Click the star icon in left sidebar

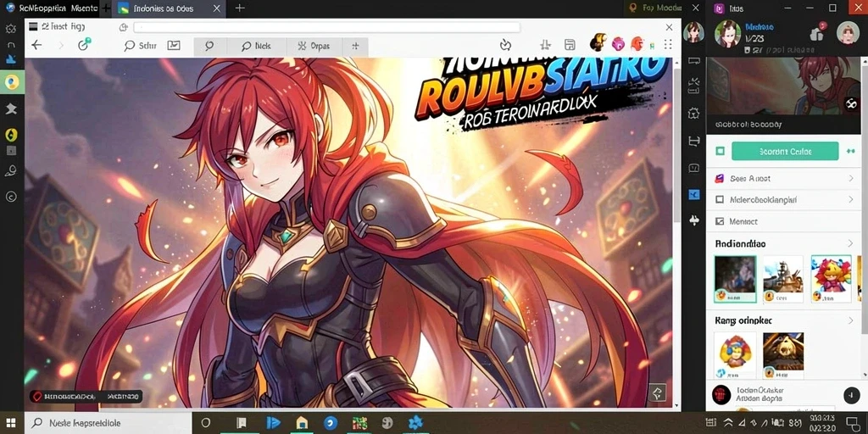click(11, 109)
